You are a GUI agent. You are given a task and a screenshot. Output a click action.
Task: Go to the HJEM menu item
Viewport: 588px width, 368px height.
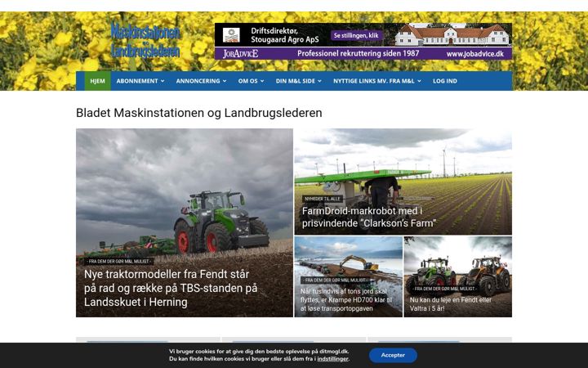(x=97, y=81)
